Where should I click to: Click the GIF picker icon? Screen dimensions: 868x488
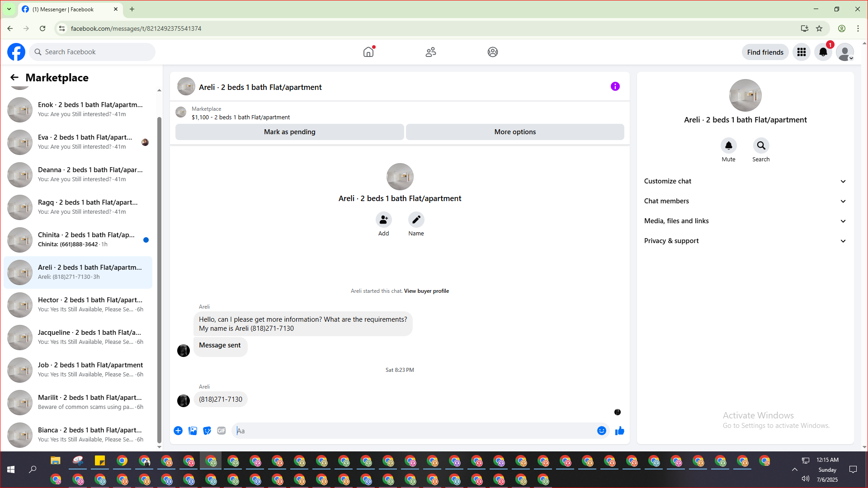coord(221,431)
